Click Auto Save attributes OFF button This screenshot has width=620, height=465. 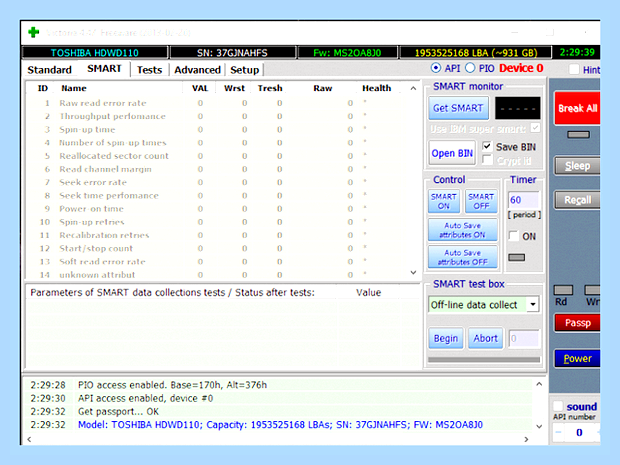click(462, 257)
